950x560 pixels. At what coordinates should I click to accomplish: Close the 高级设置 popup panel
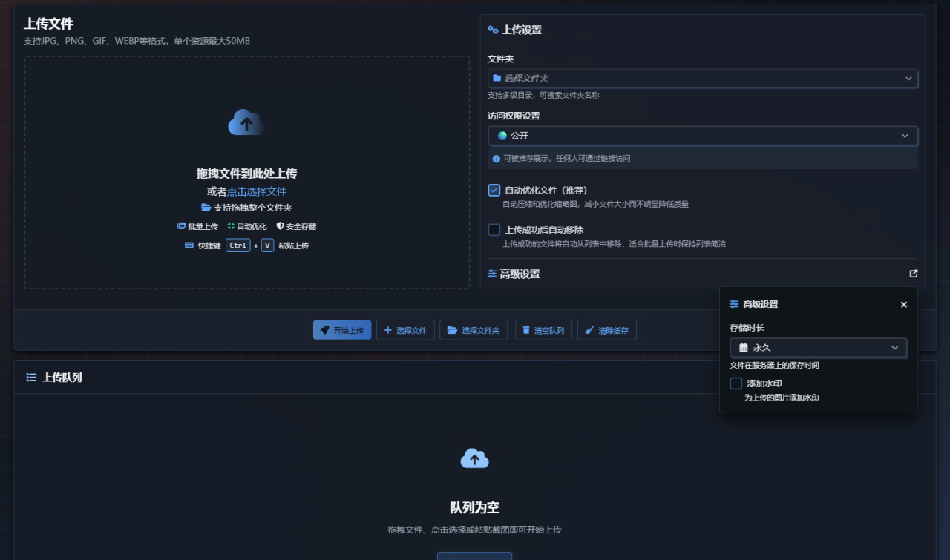click(x=903, y=304)
